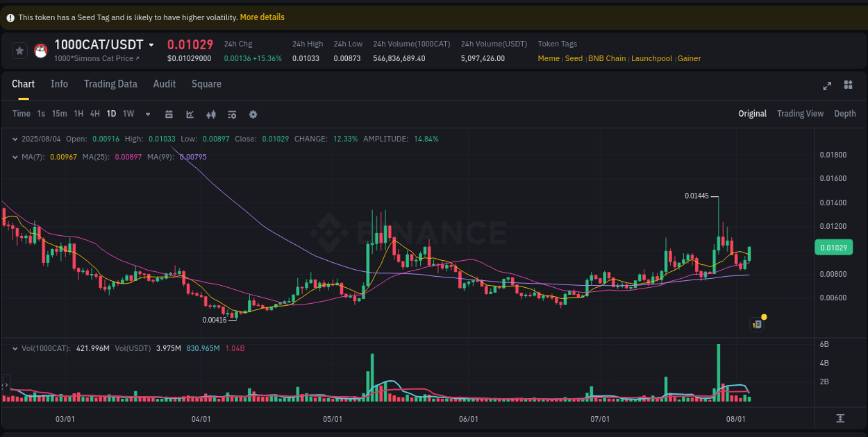Image resolution: width=868 pixels, height=437 pixels.
Task: Open the Depth chart view
Action: click(845, 113)
